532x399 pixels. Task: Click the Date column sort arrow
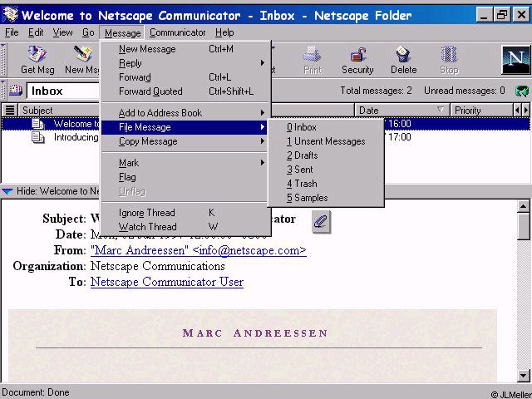pos(441,110)
